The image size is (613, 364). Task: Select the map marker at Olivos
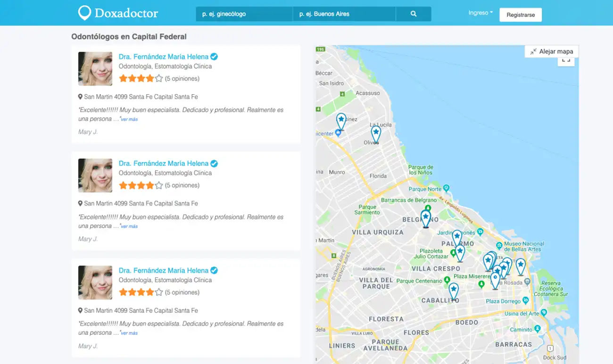click(376, 134)
